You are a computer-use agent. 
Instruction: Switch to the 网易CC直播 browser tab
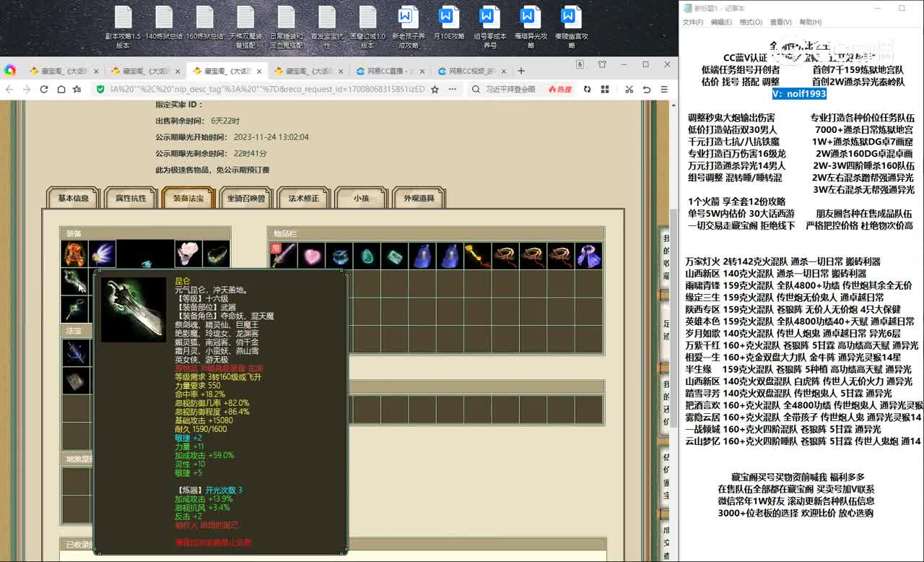(x=390, y=71)
